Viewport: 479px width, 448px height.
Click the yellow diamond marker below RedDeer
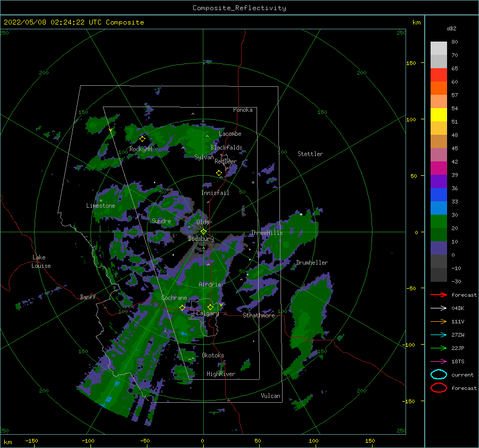[x=219, y=173]
